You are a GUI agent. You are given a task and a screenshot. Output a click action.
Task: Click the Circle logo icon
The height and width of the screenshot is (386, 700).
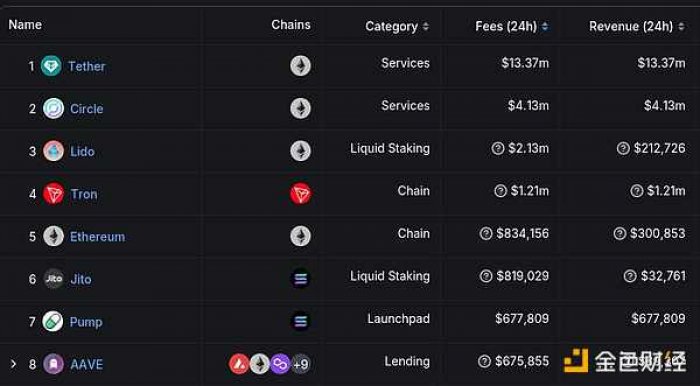54,108
